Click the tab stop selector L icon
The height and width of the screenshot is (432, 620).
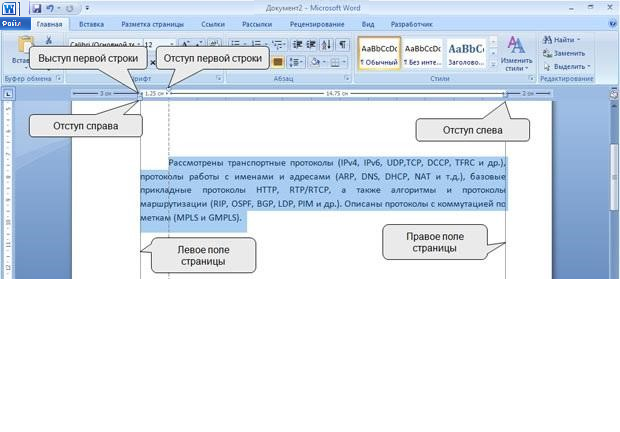coord(8,94)
